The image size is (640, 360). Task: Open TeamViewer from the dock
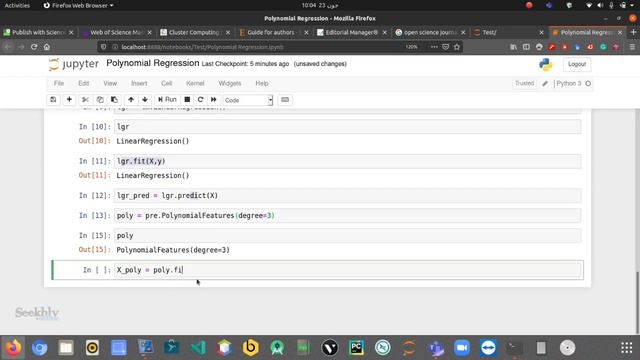tap(488, 348)
